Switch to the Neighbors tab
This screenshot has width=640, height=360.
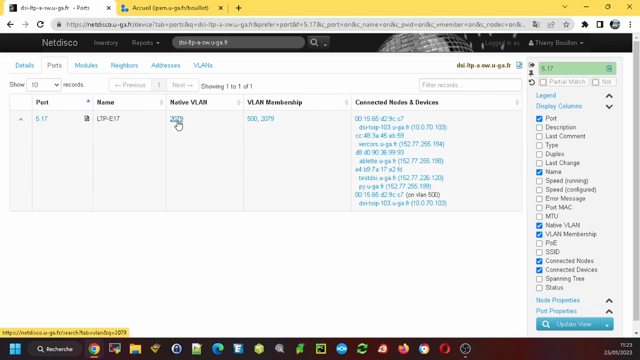pos(124,65)
